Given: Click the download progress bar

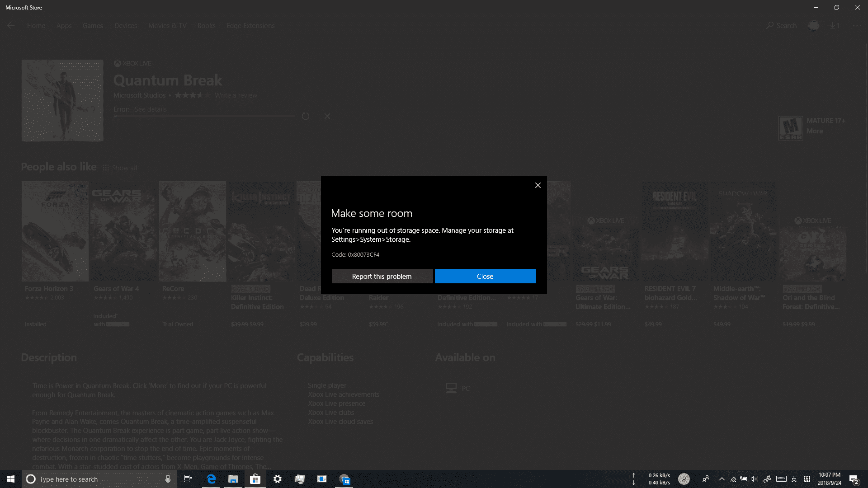Looking at the screenshot, I should 204,117.
